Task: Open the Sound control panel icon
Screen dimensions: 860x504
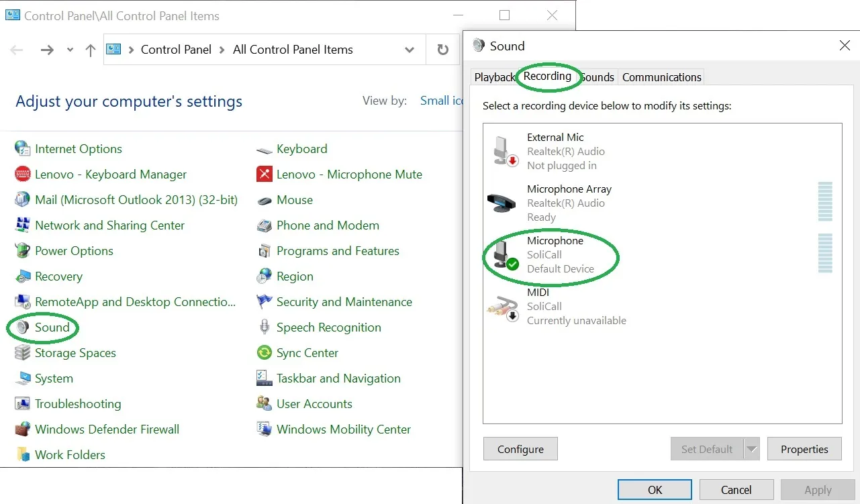Action: pyautogui.click(x=23, y=327)
